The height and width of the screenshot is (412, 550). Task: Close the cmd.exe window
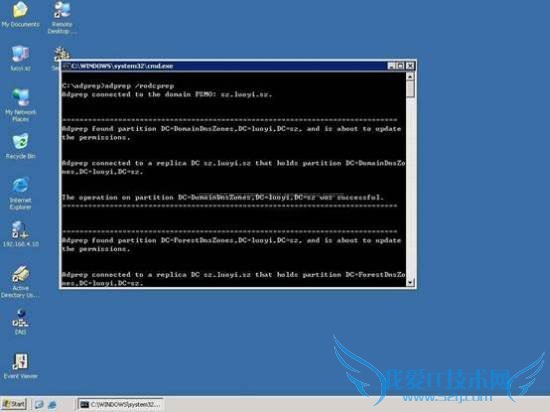410,66
